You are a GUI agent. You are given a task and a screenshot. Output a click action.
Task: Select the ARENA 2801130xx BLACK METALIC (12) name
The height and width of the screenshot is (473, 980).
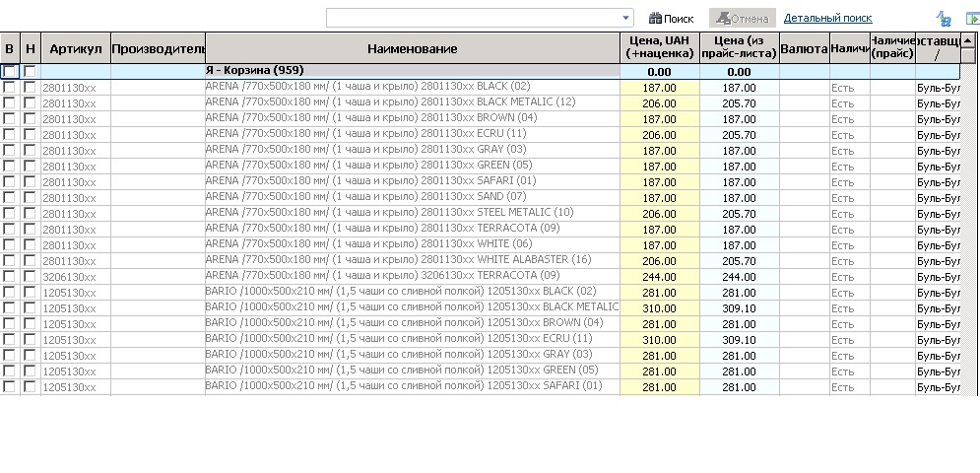(x=391, y=101)
